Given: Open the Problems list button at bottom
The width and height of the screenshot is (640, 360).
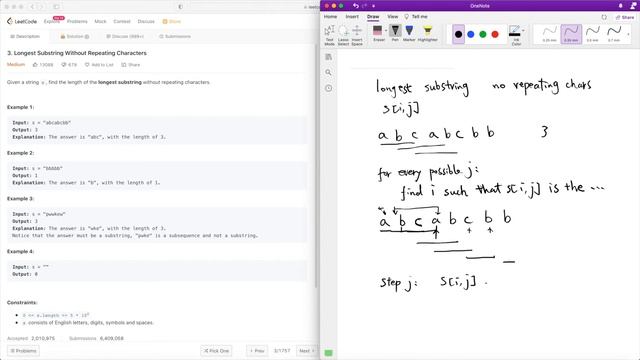Looking at the screenshot, I should coord(24,351).
